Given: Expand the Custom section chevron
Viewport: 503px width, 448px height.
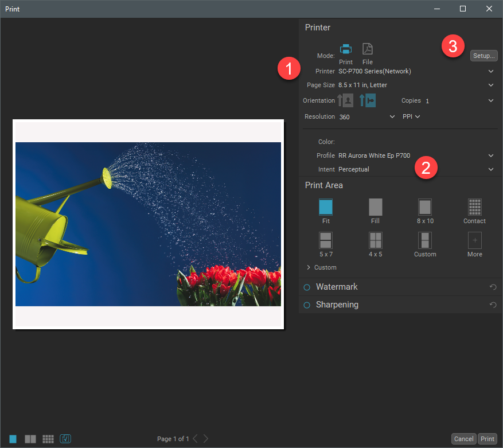Looking at the screenshot, I should pyautogui.click(x=309, y=268).
